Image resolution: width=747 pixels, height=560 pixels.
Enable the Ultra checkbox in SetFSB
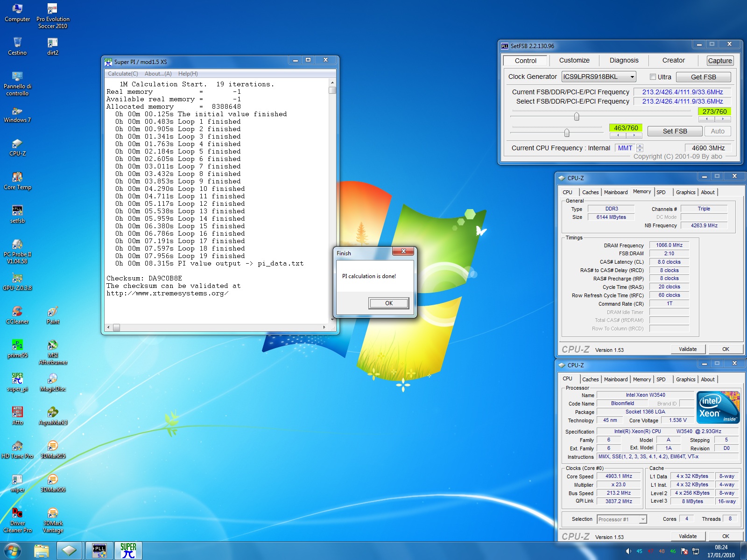(x=653, y=77)
